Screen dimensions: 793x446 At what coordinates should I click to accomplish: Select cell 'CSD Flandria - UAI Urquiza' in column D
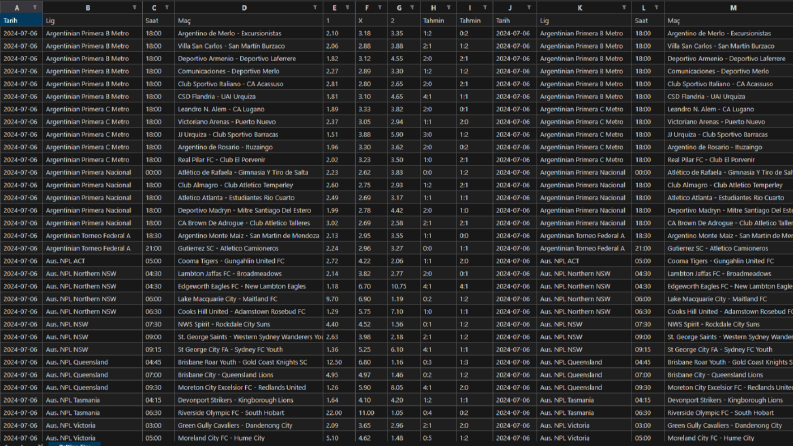click(x=249, y=97)
